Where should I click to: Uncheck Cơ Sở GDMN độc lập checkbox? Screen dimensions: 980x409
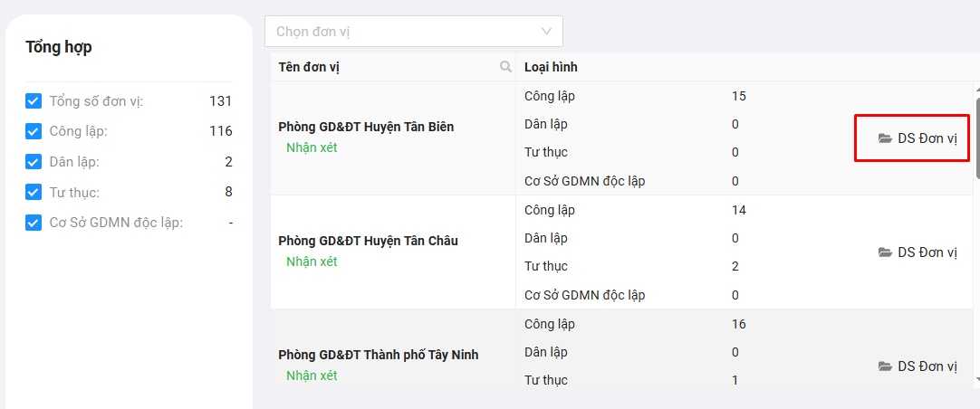[x=34, y=223]
